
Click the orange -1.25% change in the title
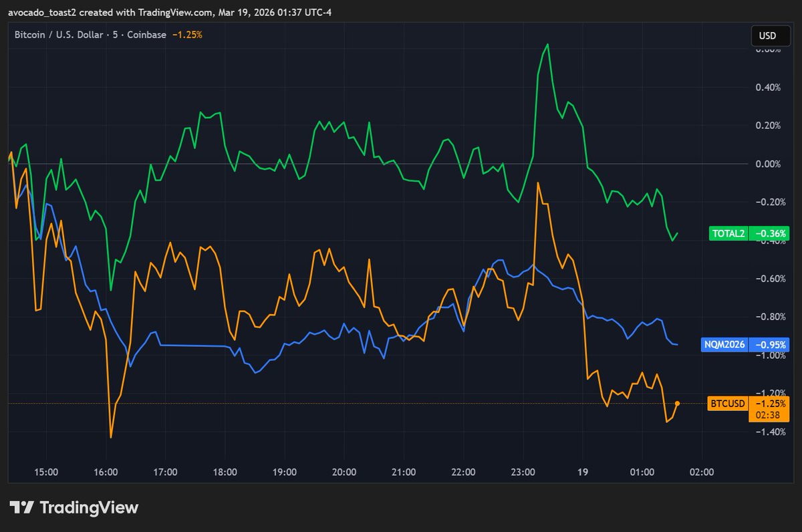187,35
